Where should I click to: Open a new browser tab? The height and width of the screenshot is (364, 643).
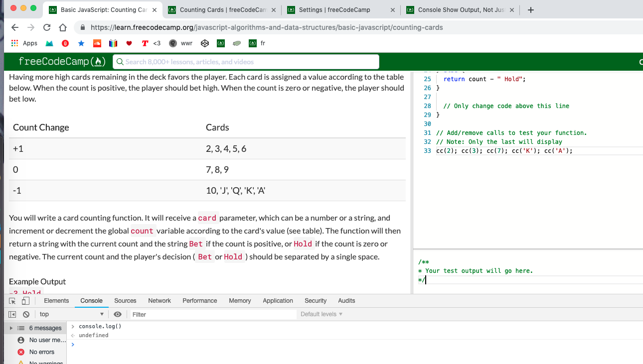(x=531, y=10)
